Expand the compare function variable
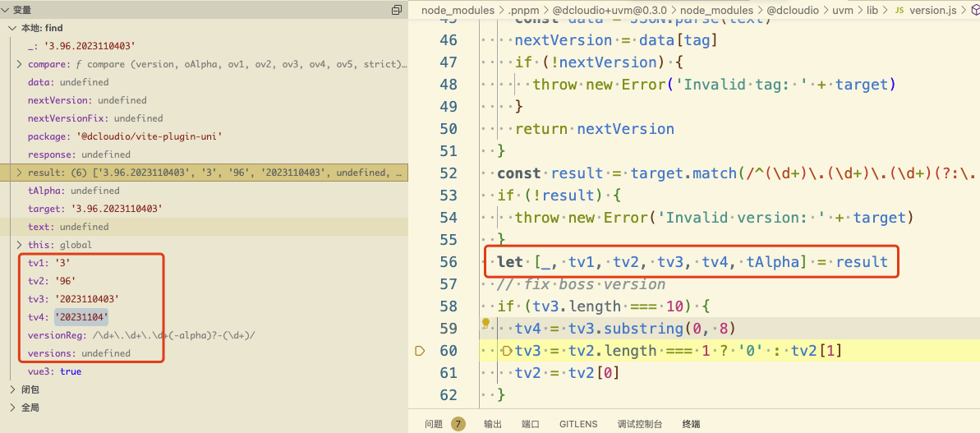 click(x=20, y=64)
